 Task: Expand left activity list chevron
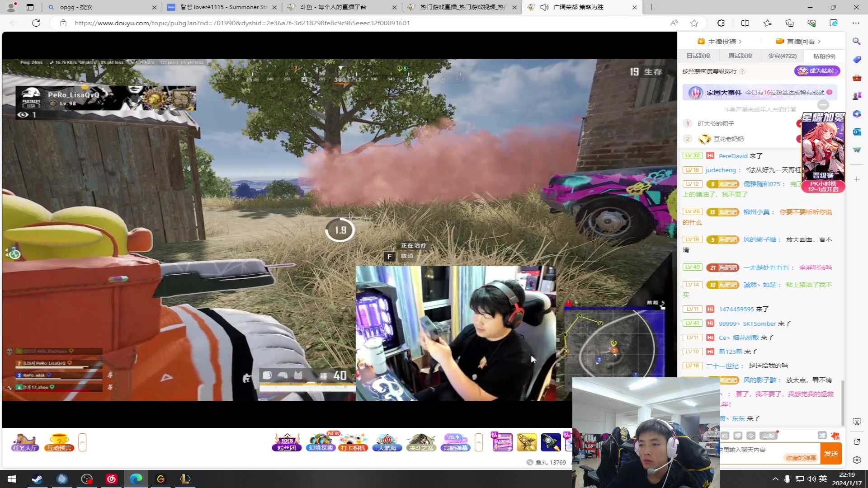tap(82, 442)
